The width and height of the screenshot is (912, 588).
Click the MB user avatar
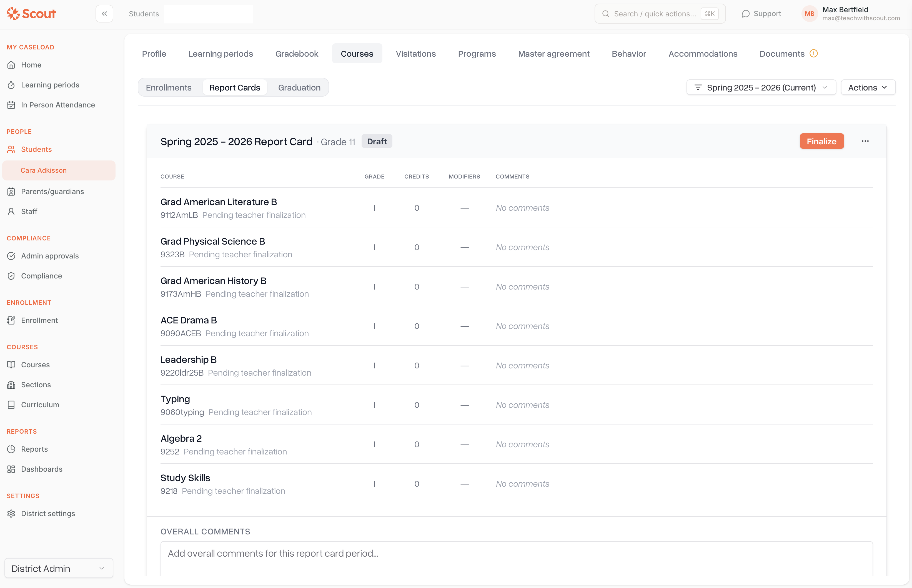(x=809, y=14)
